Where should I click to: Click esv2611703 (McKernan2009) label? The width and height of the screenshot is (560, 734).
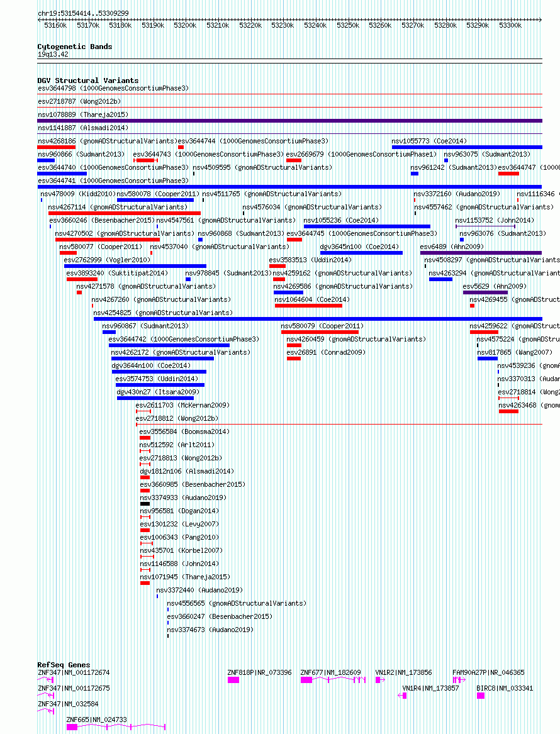tap(182, 406)
